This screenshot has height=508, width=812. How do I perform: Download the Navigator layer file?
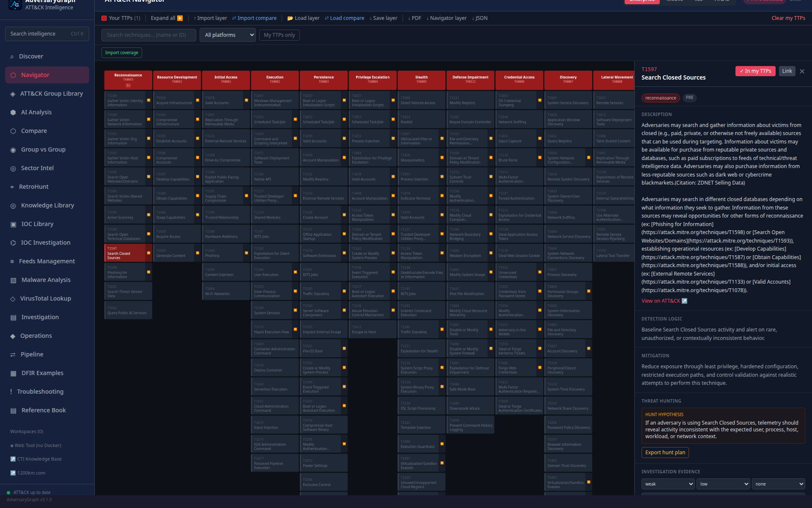pos(447,18)
